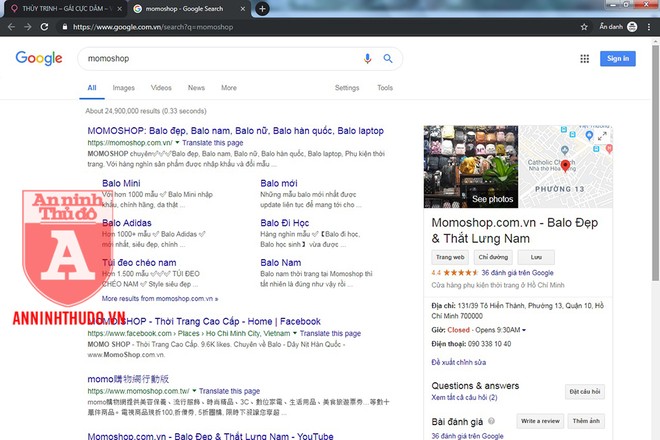This screenshot has height=440, width=660.
Task: Open the Túi đeo chéo nam sitelink
Action: tap(139, 262)
